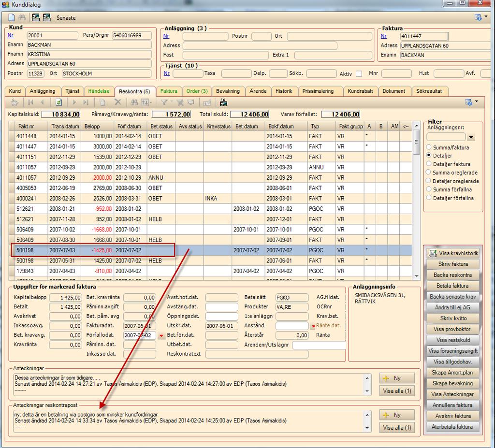Viewport: 495px width, 448px height.
Task: Expand the funnel filter dropdown arrow
Action: 172,101
